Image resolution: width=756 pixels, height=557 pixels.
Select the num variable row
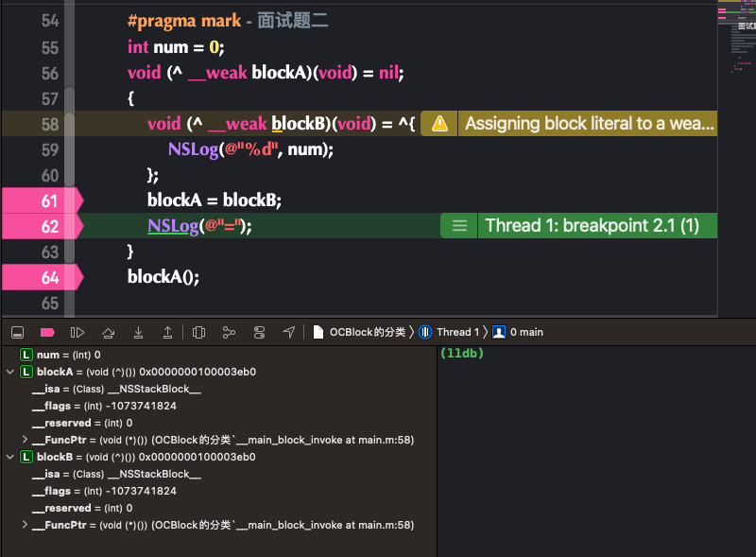(x=219, y=355)
